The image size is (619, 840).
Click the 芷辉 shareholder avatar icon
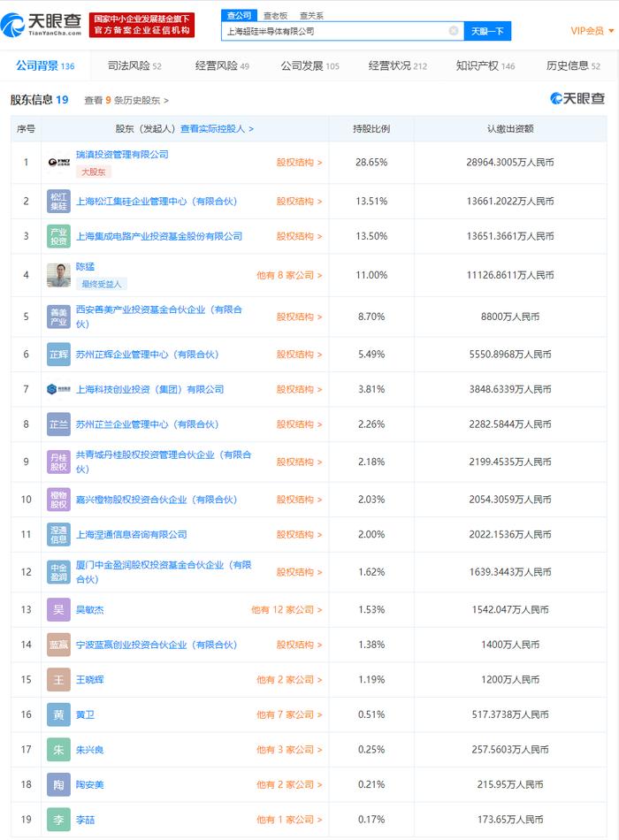tap(58, 355)
